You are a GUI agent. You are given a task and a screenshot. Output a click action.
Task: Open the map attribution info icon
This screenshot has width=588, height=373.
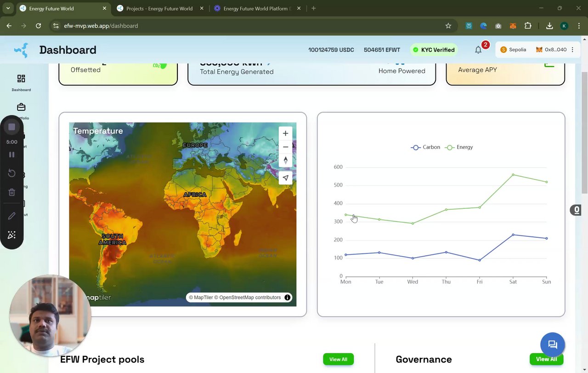288,298
